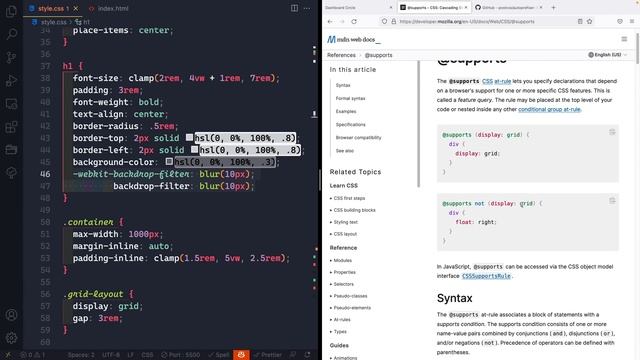Screen dimensions: 640x360
Task: Jump to Syntax in the article contents
Action: coord(343,85)
